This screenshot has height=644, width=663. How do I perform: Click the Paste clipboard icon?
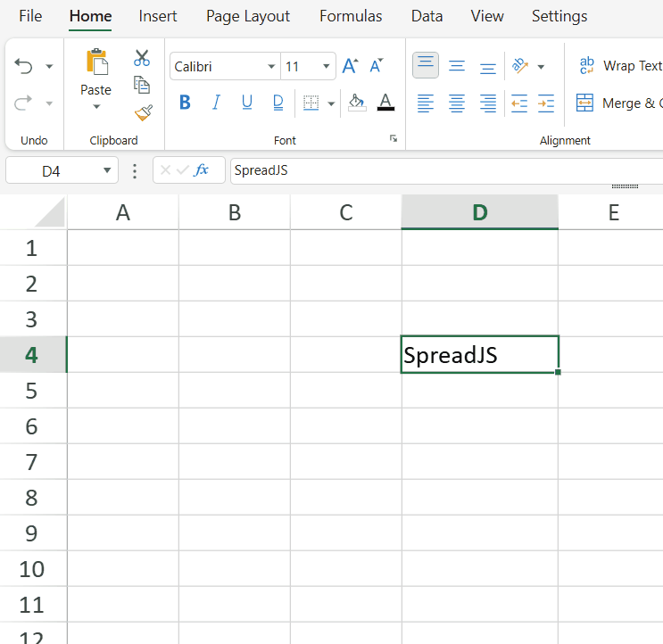pyautogui.click(x=97, y=62)
